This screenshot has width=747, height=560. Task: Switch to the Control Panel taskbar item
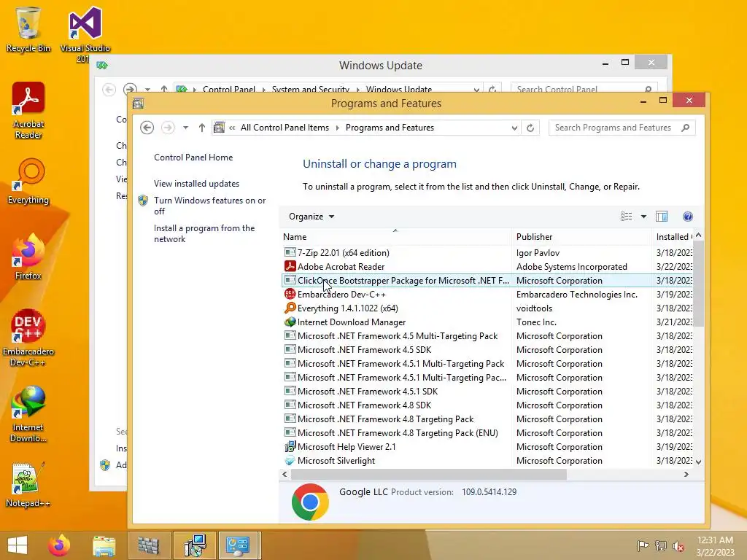[239, 545]
